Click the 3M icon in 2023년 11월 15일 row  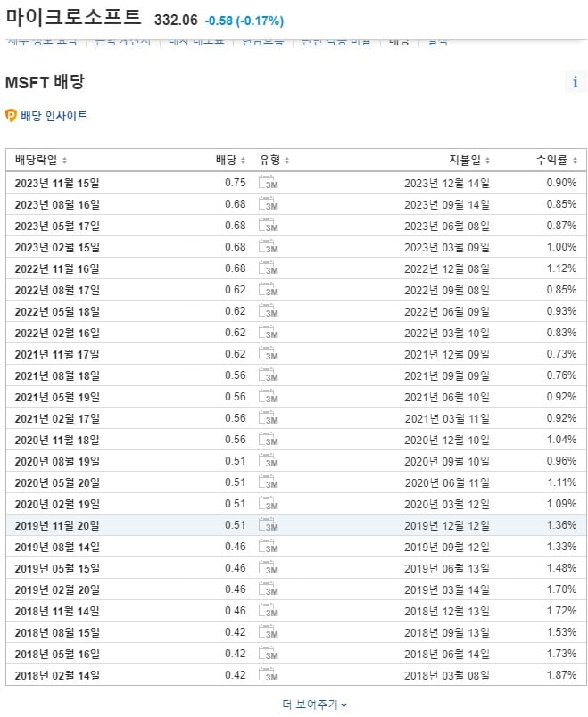click(x=269, y=183)
